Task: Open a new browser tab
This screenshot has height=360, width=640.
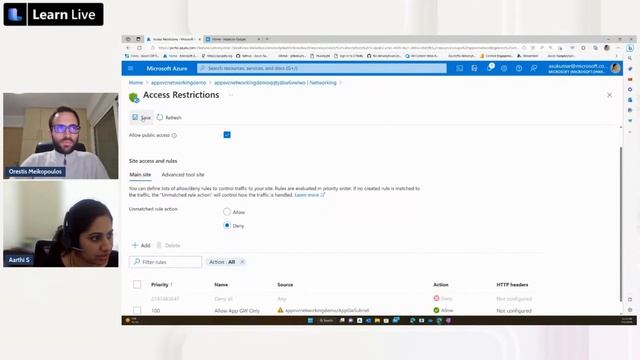Action: coord(267,39)
